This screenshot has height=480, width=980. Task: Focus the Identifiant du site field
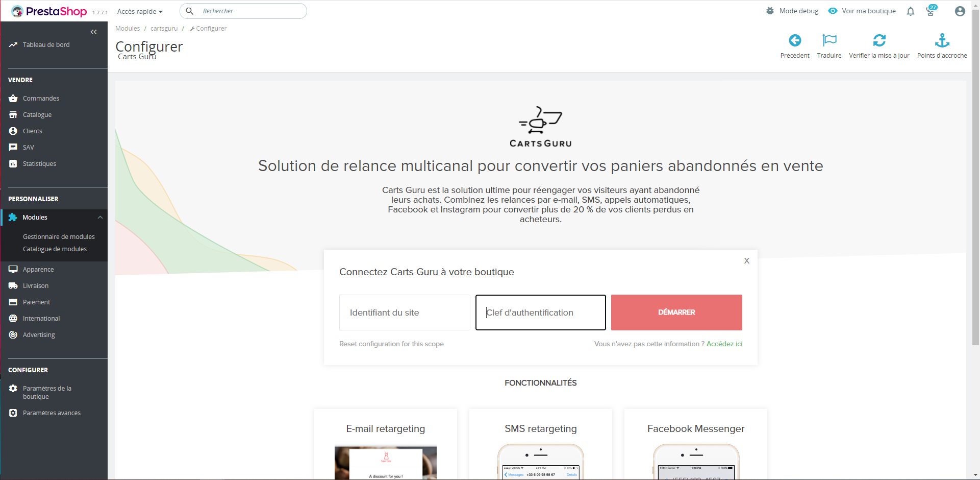click(405, 313)
